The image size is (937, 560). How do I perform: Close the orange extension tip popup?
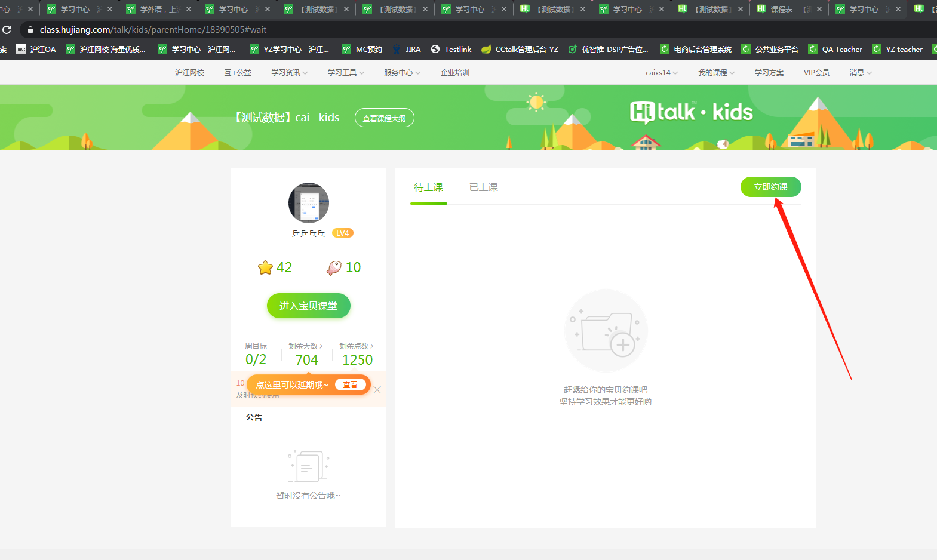point(377,390)
